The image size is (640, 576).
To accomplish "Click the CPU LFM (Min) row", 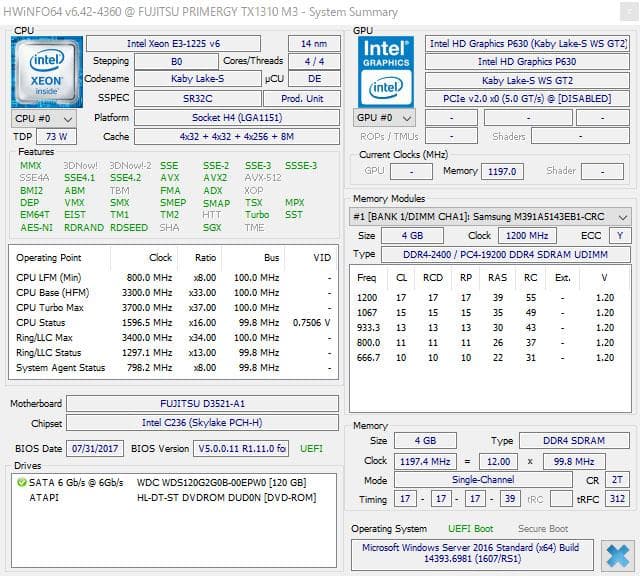I will (173, 278).
